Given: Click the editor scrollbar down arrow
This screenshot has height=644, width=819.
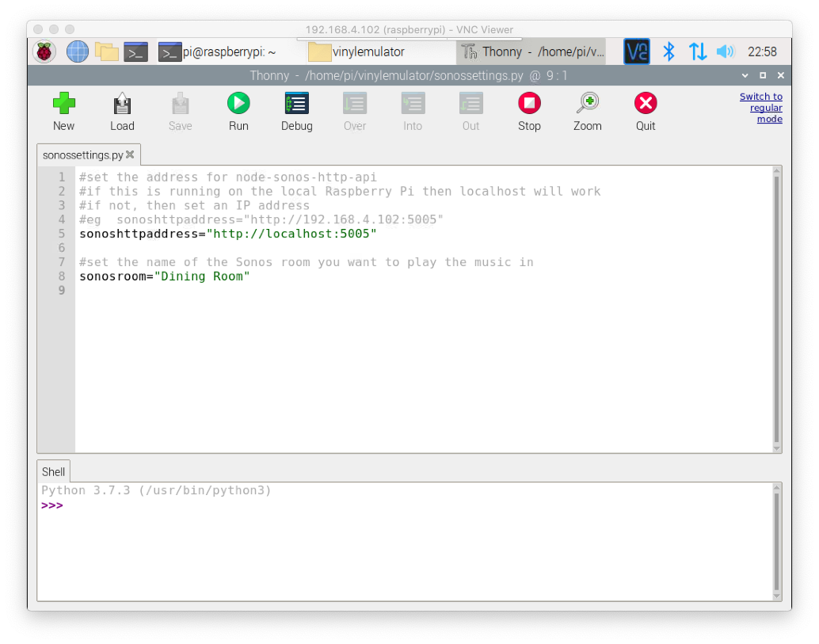Looking at the screenshot, I should (777, 448).
